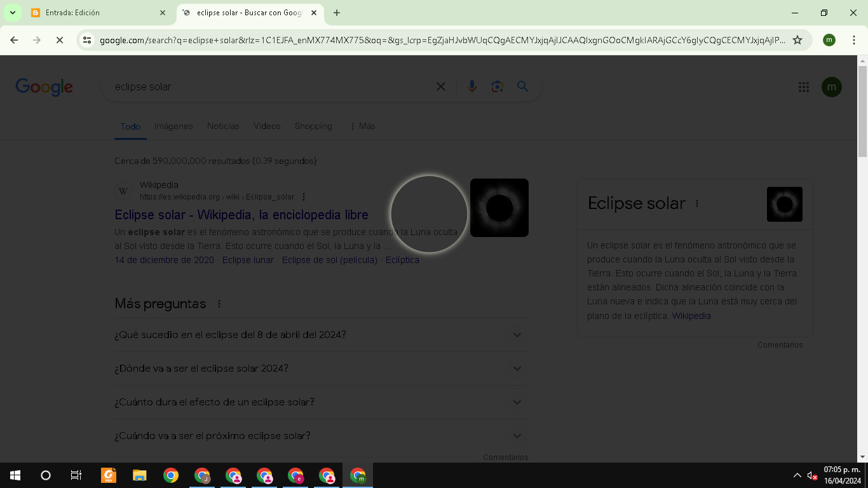This screenshot has width=868, height=488.
Task: Open Eclipse de sol (película) link
Action: pos(330,260)
